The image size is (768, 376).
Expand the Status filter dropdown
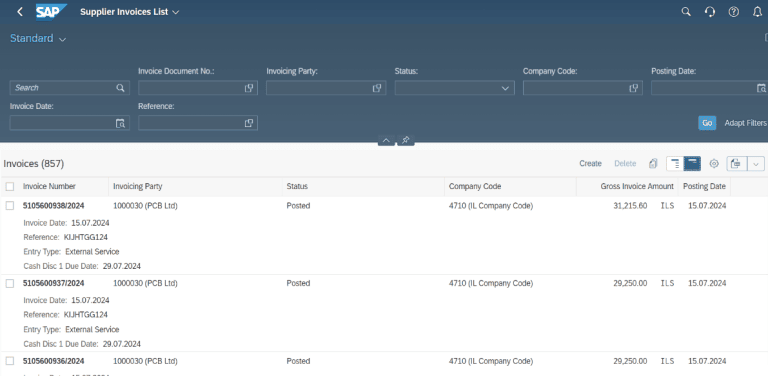tap(505, 88)
